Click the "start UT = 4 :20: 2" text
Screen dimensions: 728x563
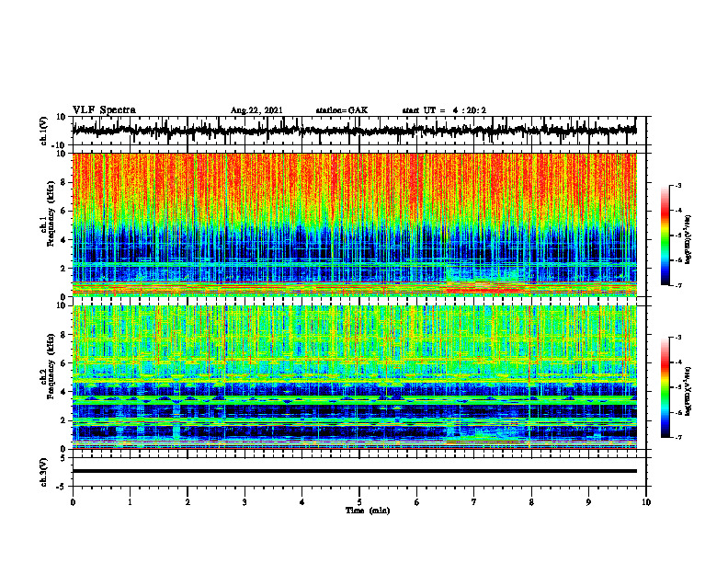[444, 110]
